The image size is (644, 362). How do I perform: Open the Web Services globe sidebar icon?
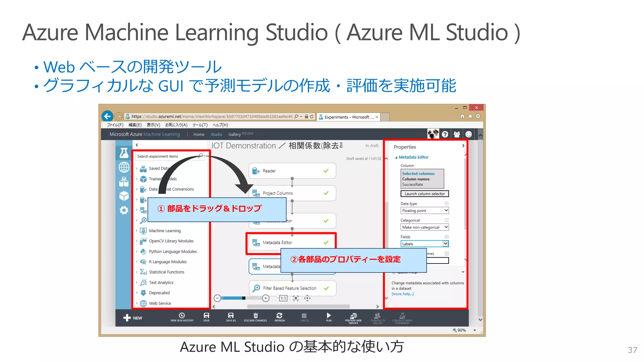click(124, 167)
